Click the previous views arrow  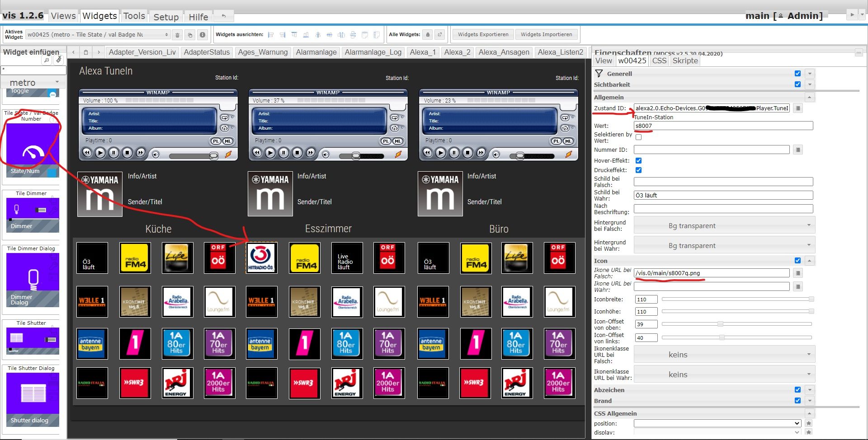(73, 52)
